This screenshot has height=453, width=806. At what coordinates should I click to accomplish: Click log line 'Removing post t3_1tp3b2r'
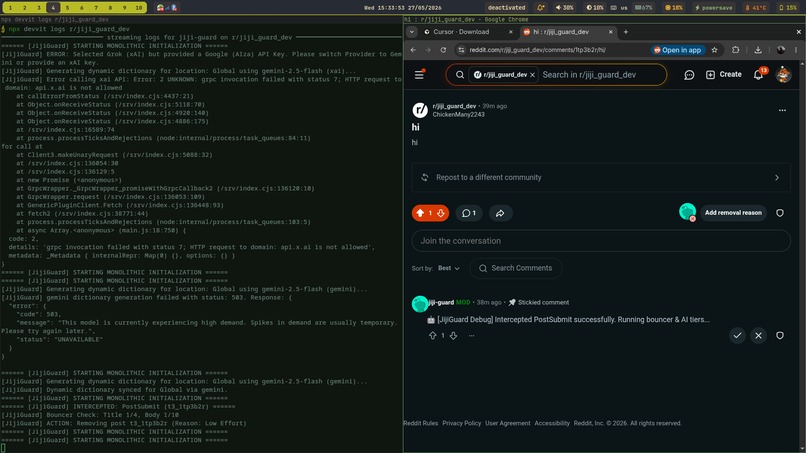[123, 423]
